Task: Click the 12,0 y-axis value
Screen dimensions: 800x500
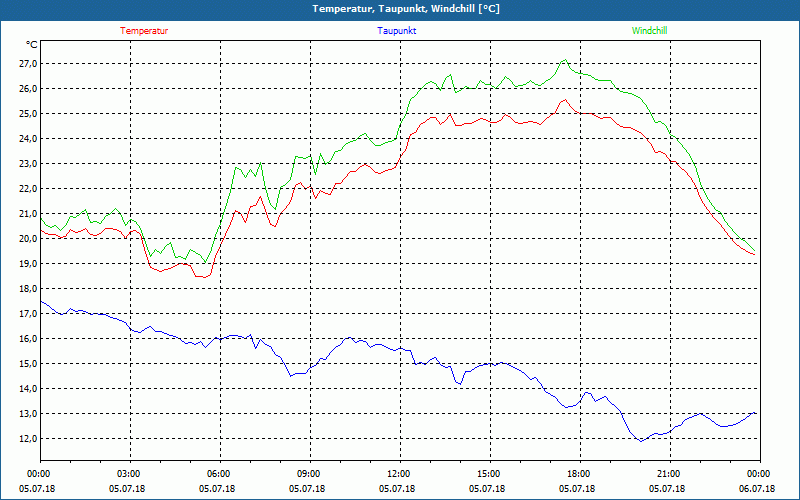Action: (28, 439)
